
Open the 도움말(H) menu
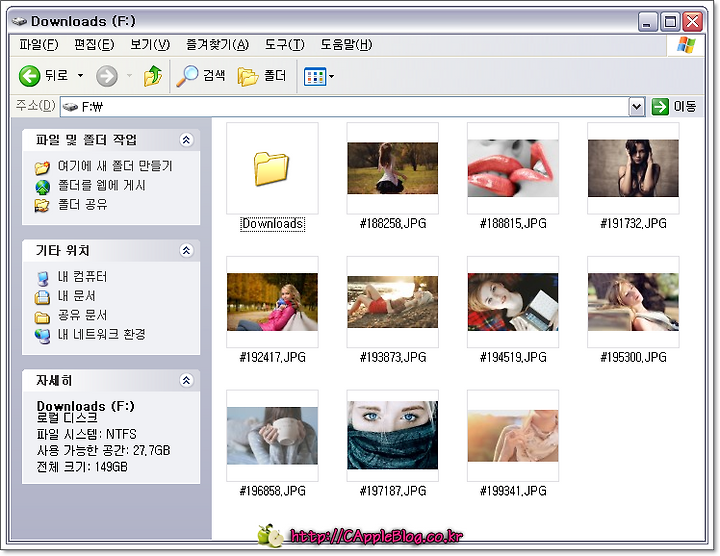coord(346,45)
